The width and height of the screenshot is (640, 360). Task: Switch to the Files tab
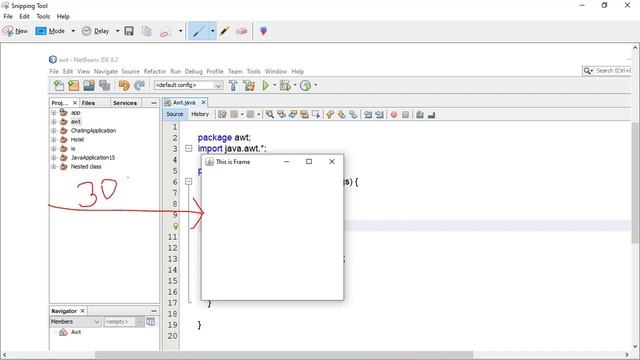point(88,103)
